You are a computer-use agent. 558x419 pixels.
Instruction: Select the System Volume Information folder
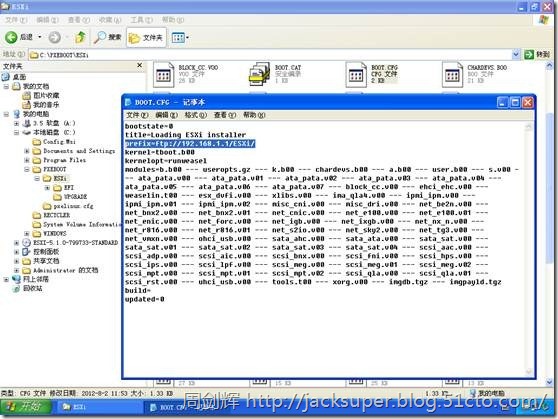point(77,224)
